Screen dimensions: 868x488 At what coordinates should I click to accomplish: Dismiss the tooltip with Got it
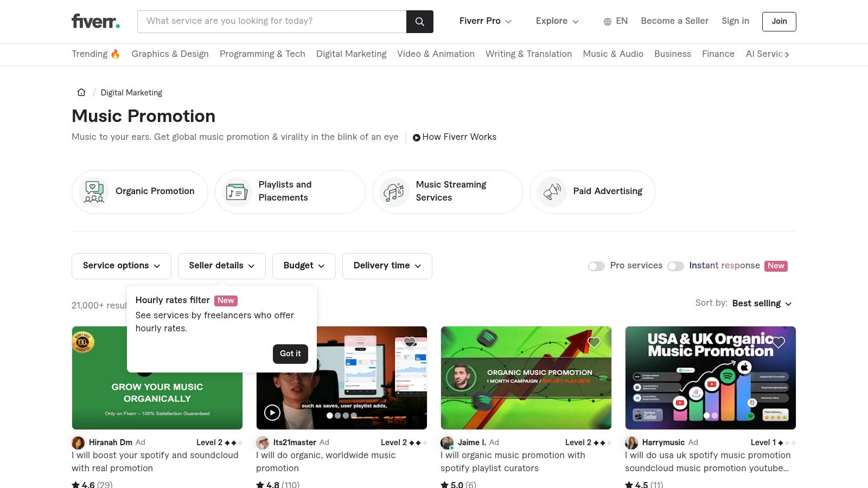point(290,354)
